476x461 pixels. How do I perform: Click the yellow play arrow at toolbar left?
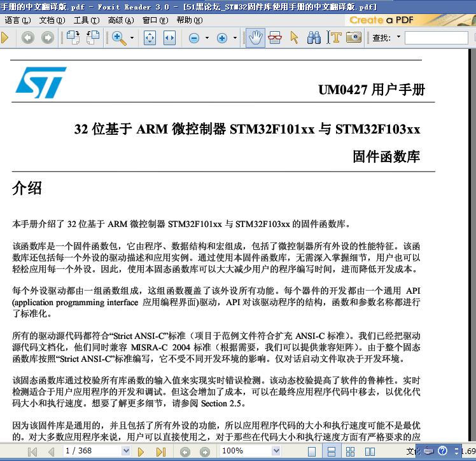(x=4, y=38)
